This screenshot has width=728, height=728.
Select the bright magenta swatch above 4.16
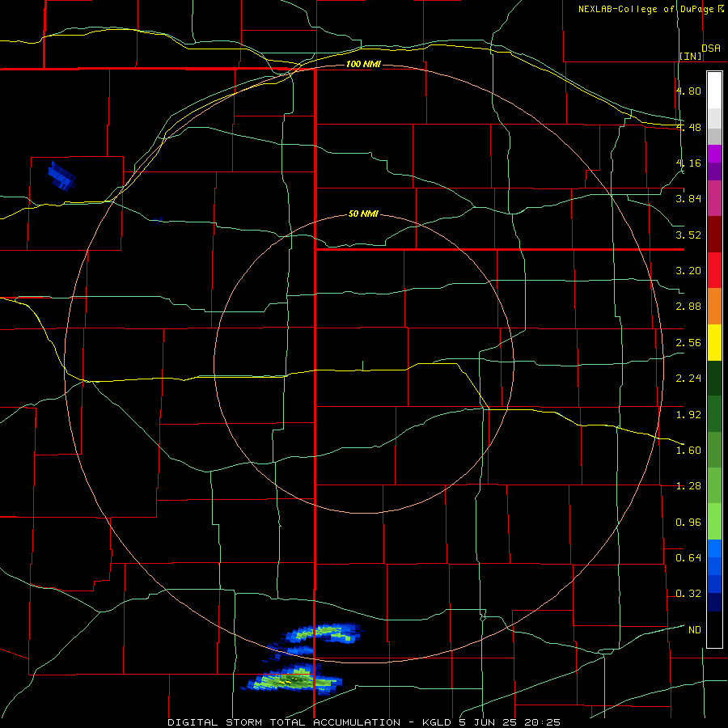714,154
